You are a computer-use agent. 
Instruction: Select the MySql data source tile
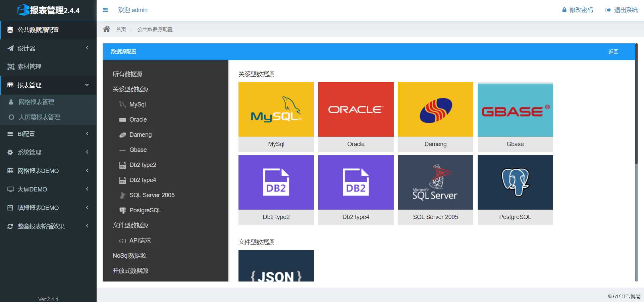tap(276, 117)
